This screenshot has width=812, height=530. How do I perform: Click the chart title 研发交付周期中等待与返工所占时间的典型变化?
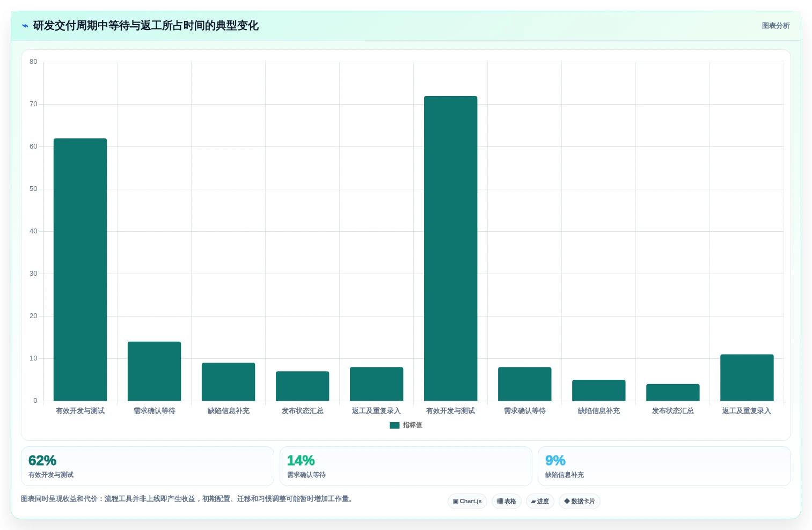[146, 26]
